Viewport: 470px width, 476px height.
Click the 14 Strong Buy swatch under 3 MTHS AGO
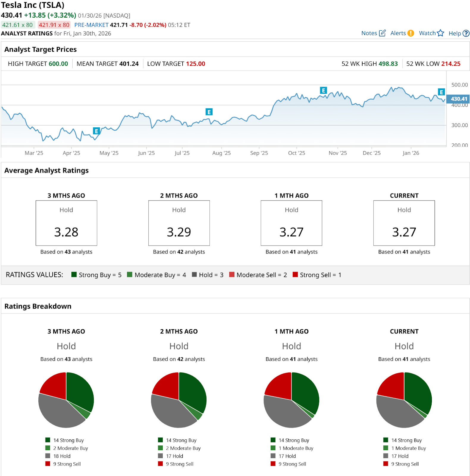pos(48,440)
